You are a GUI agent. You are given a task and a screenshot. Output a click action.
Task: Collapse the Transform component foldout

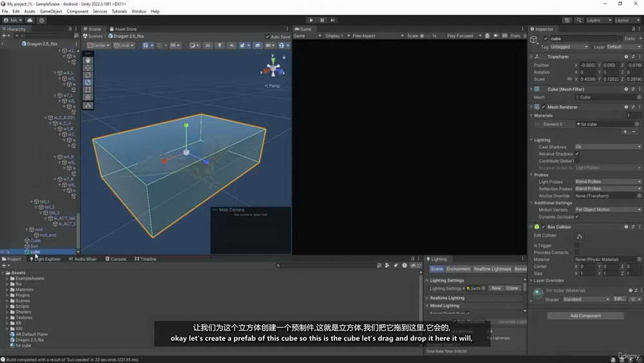point(531,57)
